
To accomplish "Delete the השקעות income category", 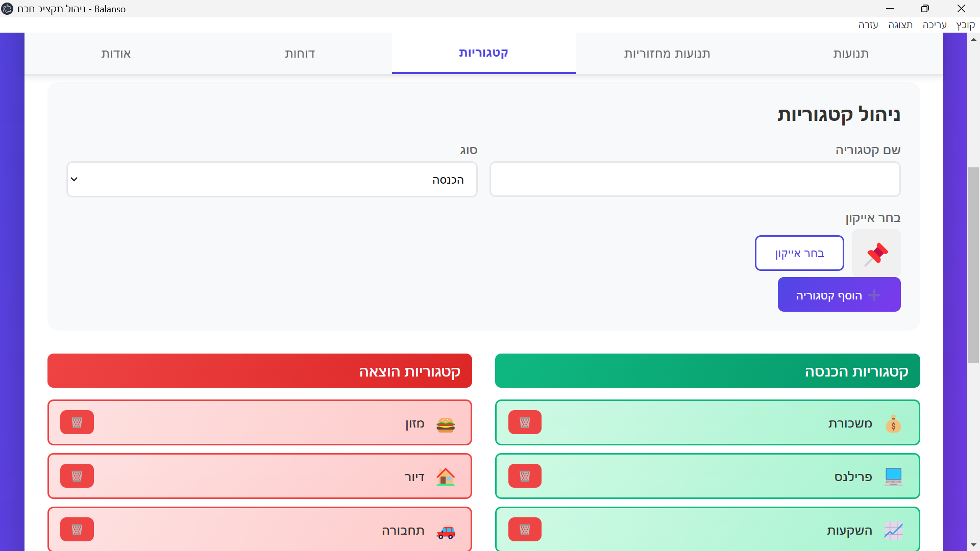I will pos(525,530).
